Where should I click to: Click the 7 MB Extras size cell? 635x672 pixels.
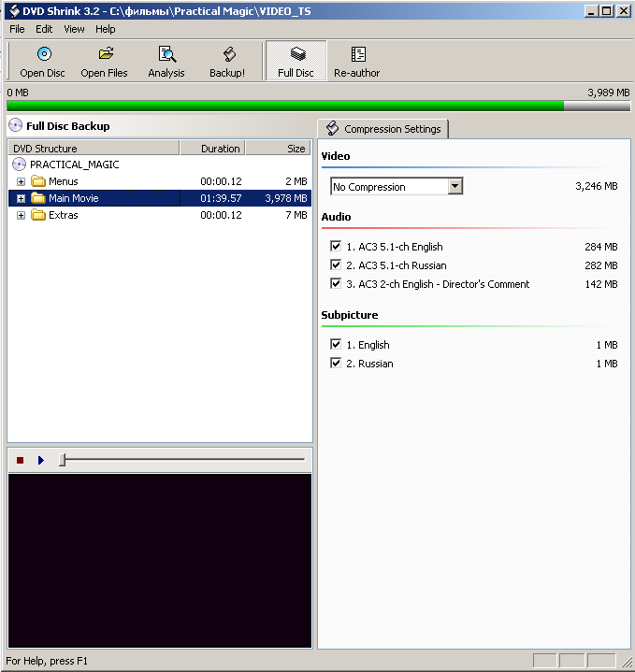pyautogui.click(x=296, y=215)
